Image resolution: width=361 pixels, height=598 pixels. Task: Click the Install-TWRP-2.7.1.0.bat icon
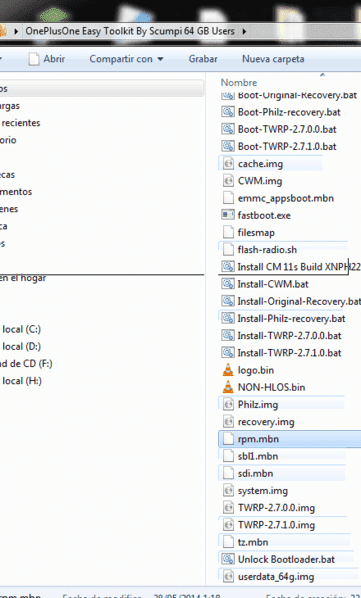228,352
